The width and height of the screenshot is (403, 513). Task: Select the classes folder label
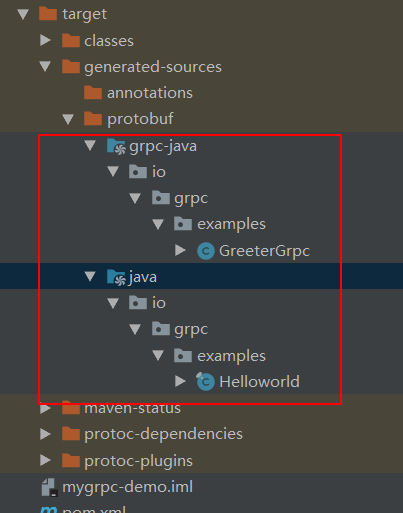(x=109, y=41)
